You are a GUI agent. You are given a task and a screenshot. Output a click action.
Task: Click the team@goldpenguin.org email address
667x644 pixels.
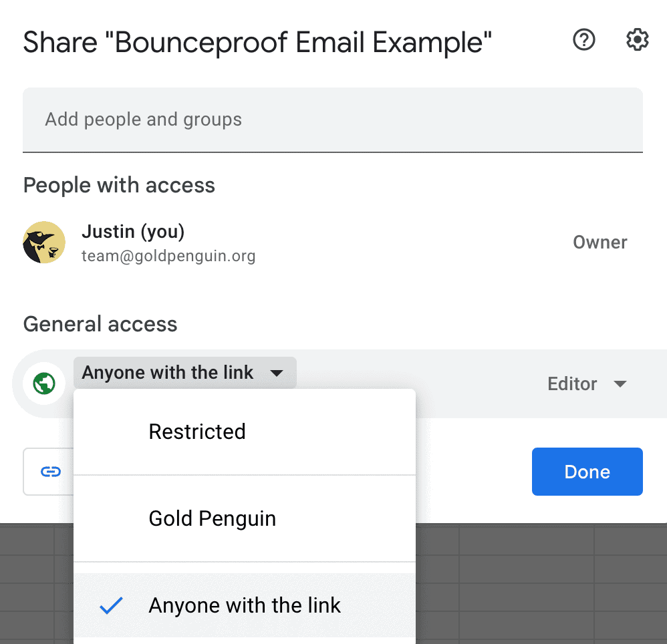coord(168,256)
